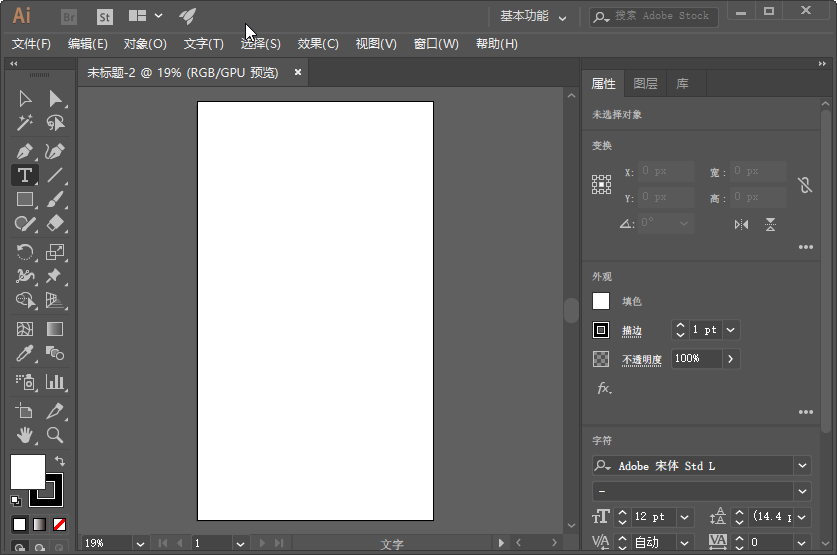Screen dimensions: 837x555
Task: Select the Curvature tool
Action: pyautogui.click(x=55, y=152)
